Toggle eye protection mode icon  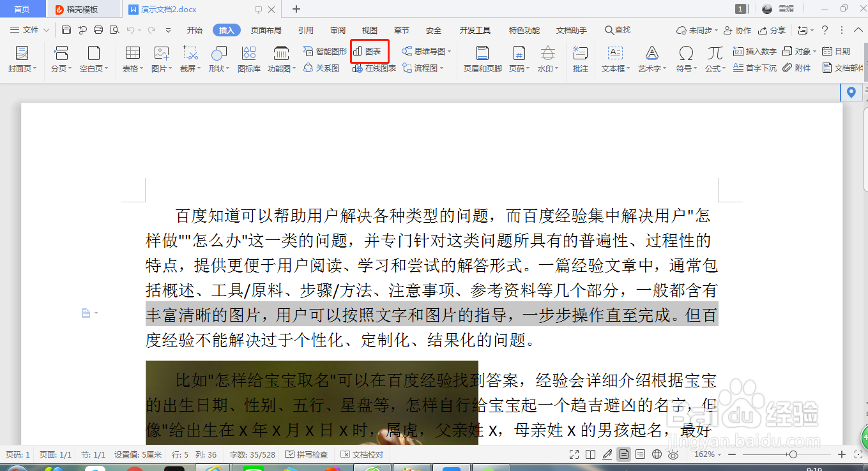click(x=674, y=454)
